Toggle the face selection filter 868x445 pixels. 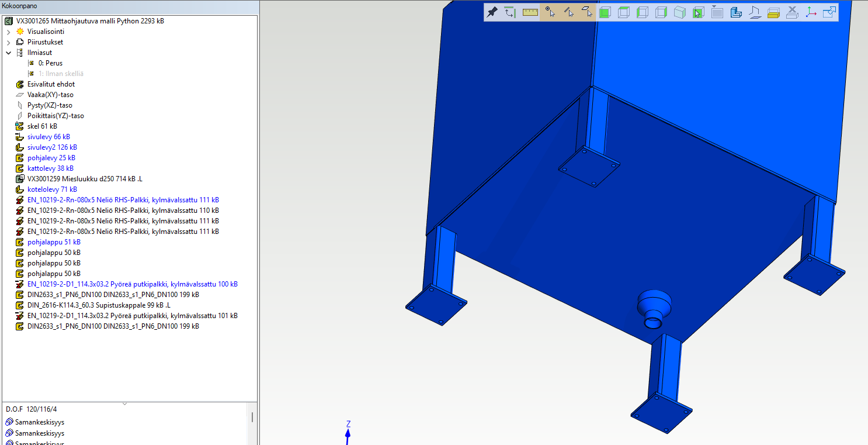click(587, 12)
